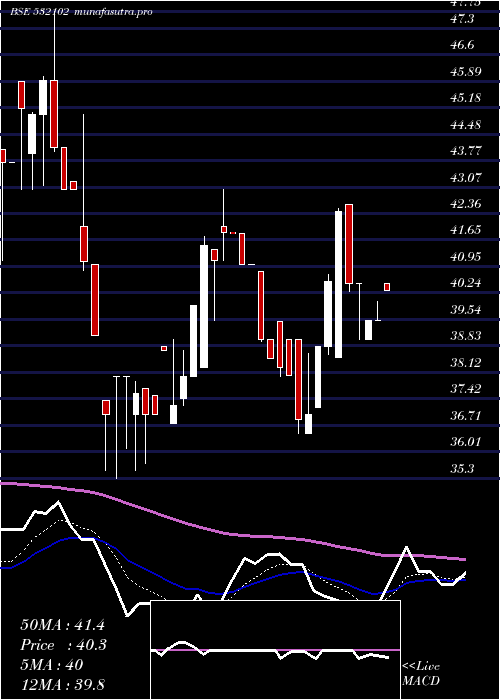
Task: Select the 36.01 price axis label
Action: pos(466,442)
